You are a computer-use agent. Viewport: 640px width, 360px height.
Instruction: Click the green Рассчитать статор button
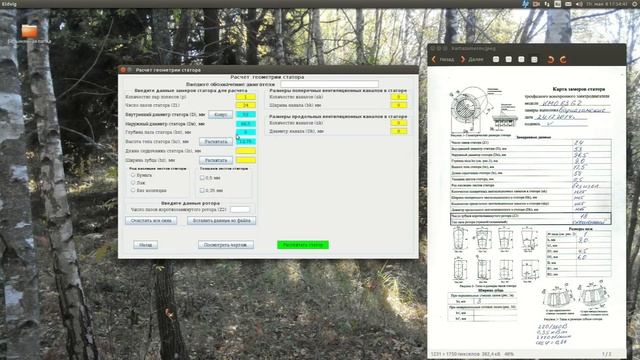pyautogui.click(x=303, y=245)
